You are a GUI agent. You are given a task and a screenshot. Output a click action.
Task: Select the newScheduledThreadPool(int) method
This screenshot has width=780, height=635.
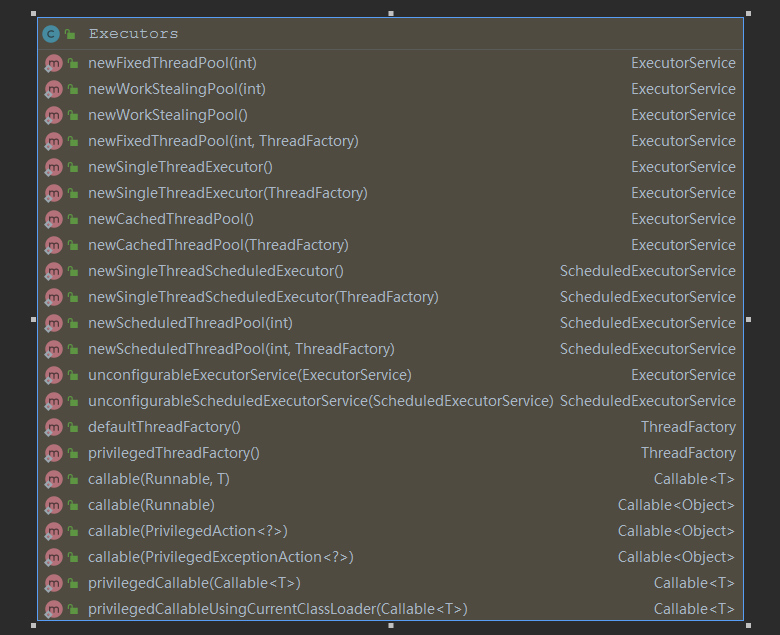pyautogui.click(x=190, y=323)
